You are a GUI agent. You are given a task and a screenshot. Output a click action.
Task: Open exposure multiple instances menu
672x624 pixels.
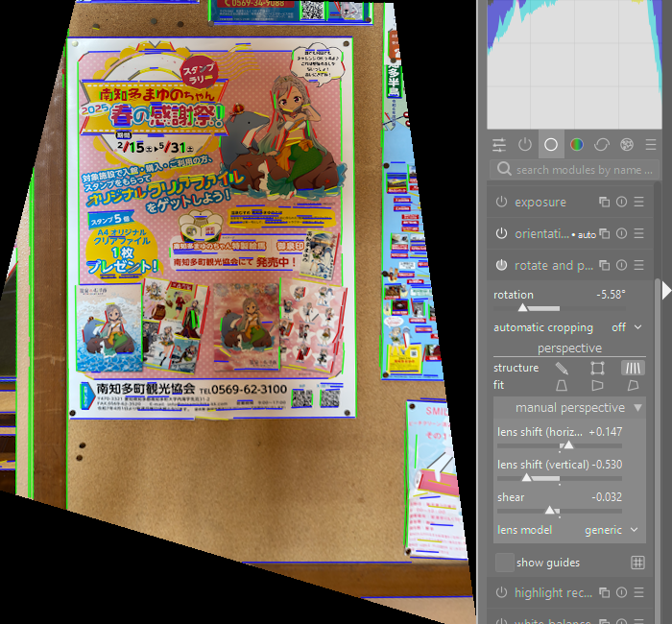604,202
